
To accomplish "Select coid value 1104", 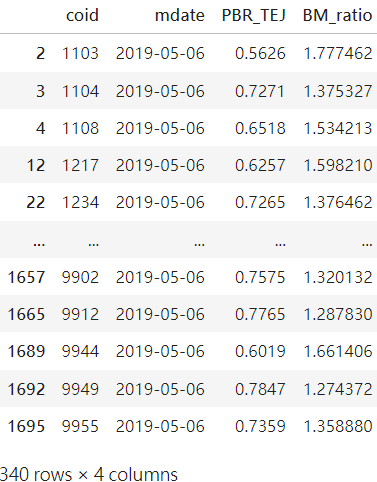I will point(80,91).
